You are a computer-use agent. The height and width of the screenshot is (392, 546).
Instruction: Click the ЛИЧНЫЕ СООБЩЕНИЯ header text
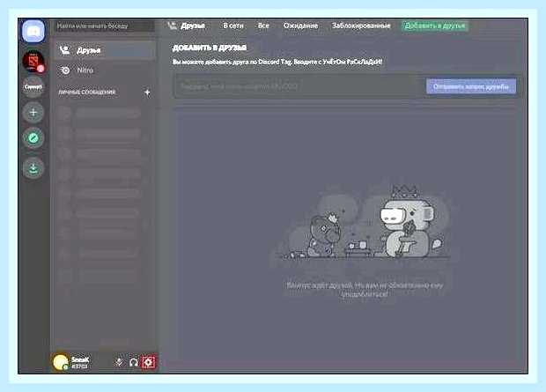(x=86, y=92)
